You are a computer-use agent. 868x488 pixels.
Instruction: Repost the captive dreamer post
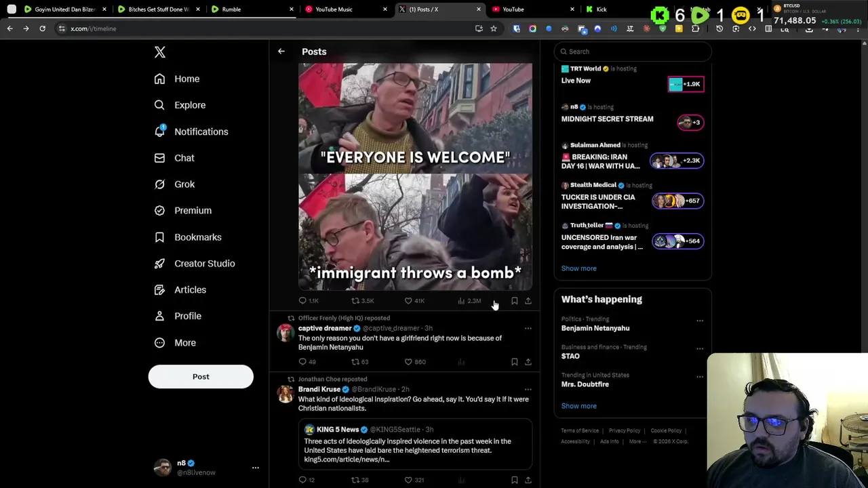coord(359,362)
